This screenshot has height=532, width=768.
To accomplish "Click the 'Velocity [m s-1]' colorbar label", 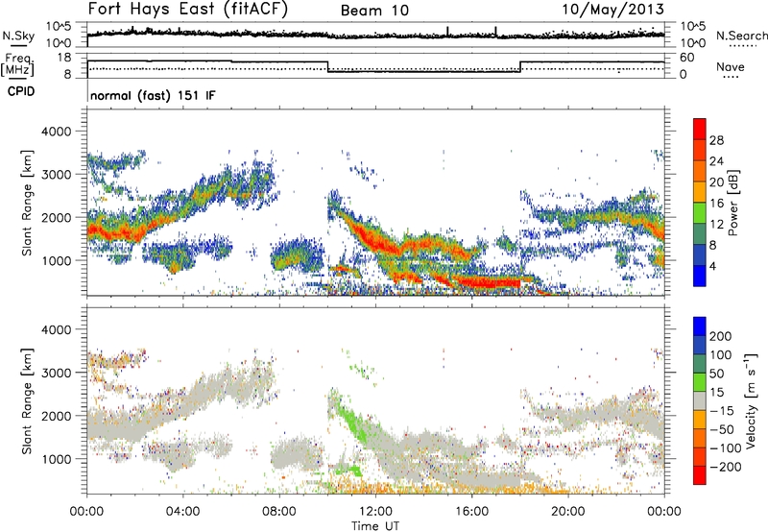I will click(x=750, y=400).
